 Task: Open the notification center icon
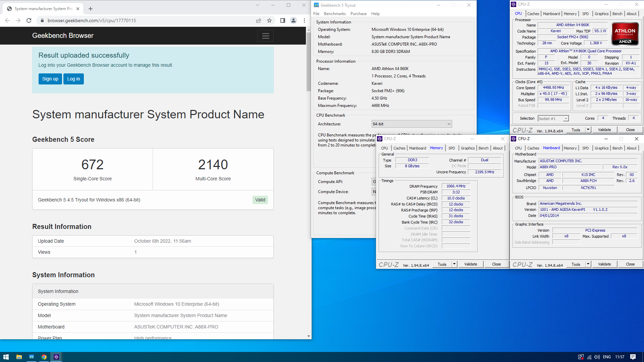633,357
